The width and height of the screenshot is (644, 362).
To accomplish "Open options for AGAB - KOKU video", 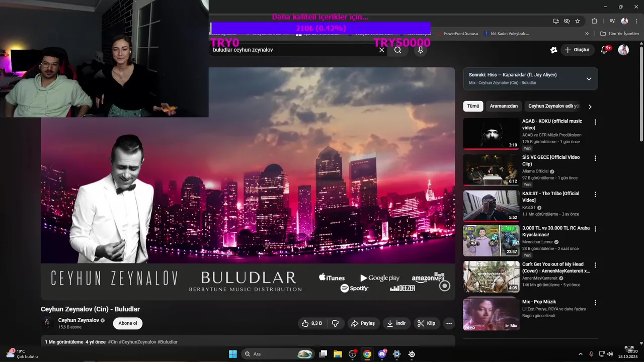I will click(x=595, y=122).
